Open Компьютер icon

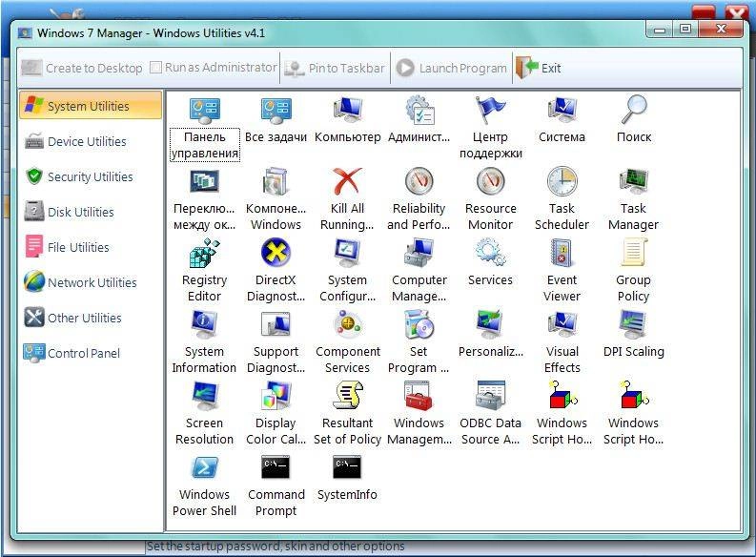pyautogui.click(x=348, y=110)
